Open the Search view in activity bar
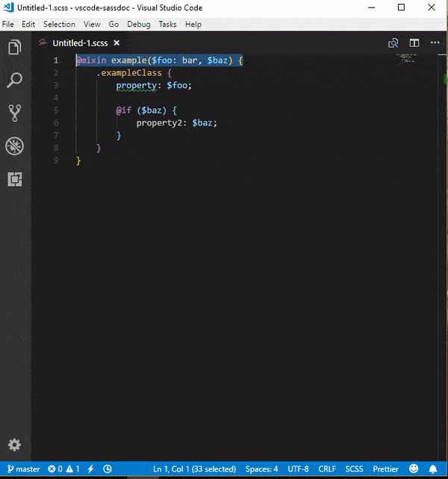The image size is (448, 479). 15,81
